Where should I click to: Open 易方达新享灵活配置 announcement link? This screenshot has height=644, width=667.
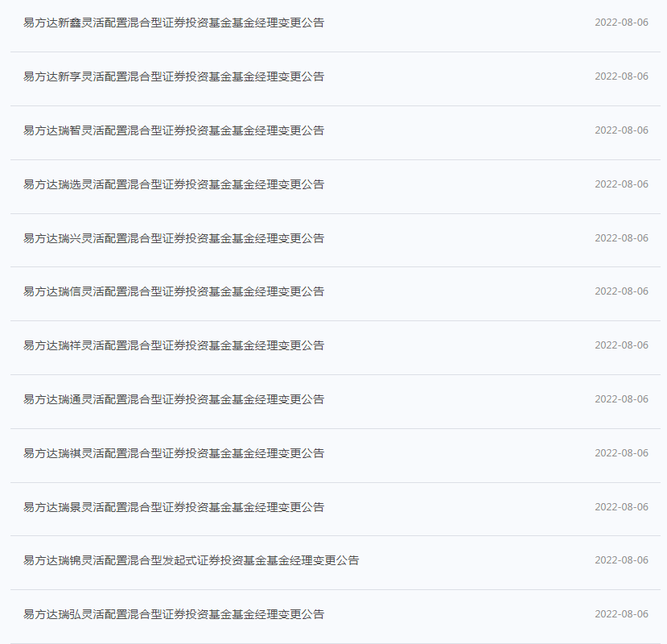pyautogui.click(x=174, y=76)
